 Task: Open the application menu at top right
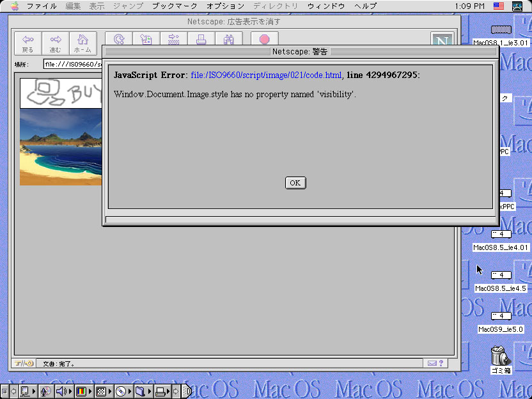[517, 6]
